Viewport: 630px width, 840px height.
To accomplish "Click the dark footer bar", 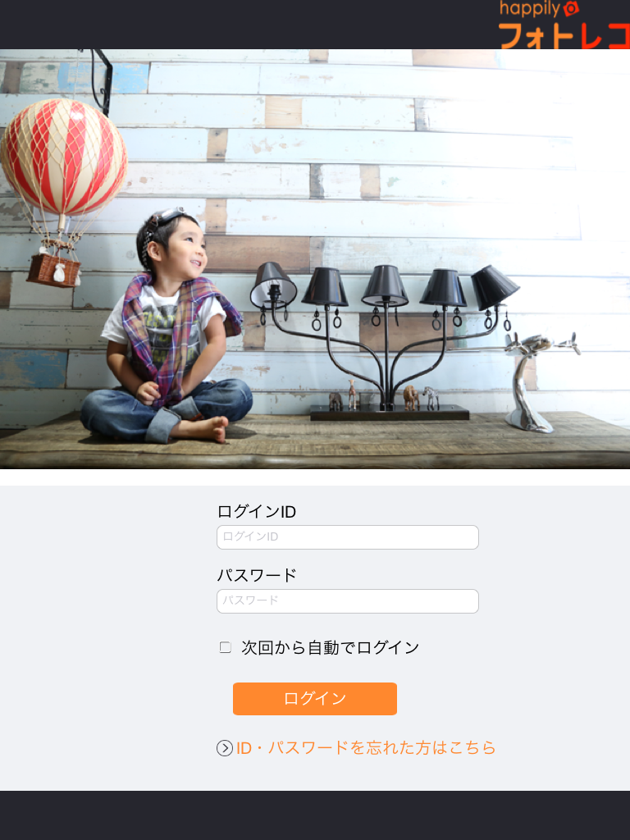I will click(315, 815).
